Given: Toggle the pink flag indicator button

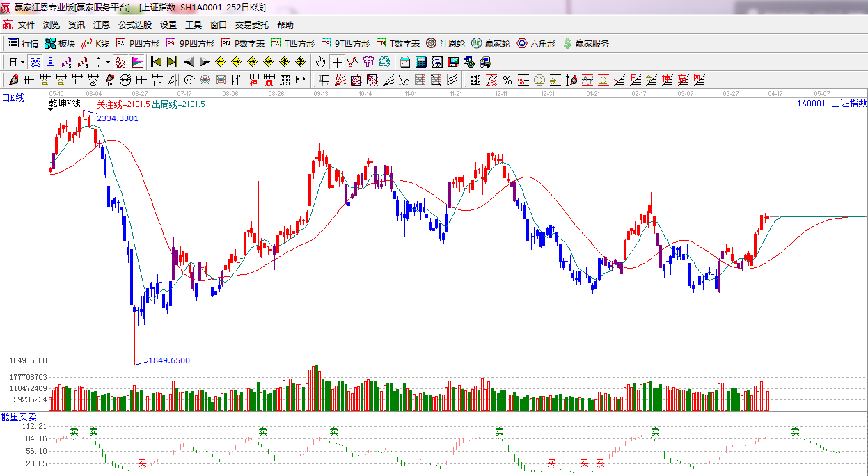Looking at the screenshot, I should [136, 62].
